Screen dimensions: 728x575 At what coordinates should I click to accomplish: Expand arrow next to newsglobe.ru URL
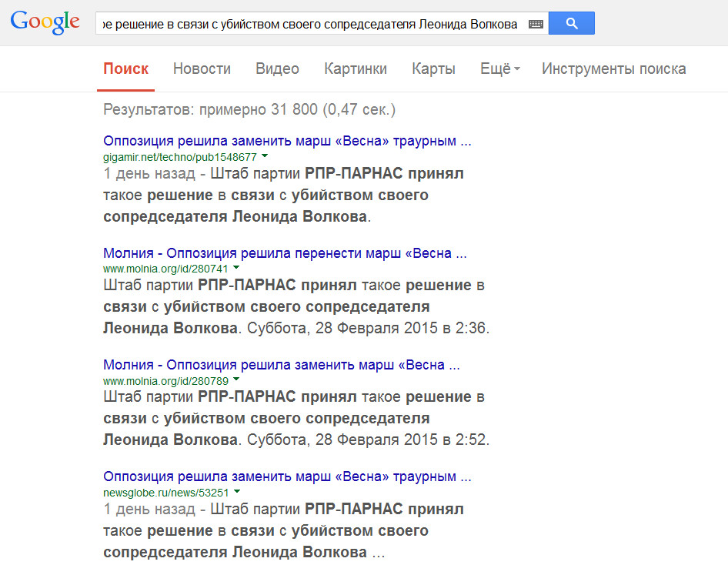(237, 491)
